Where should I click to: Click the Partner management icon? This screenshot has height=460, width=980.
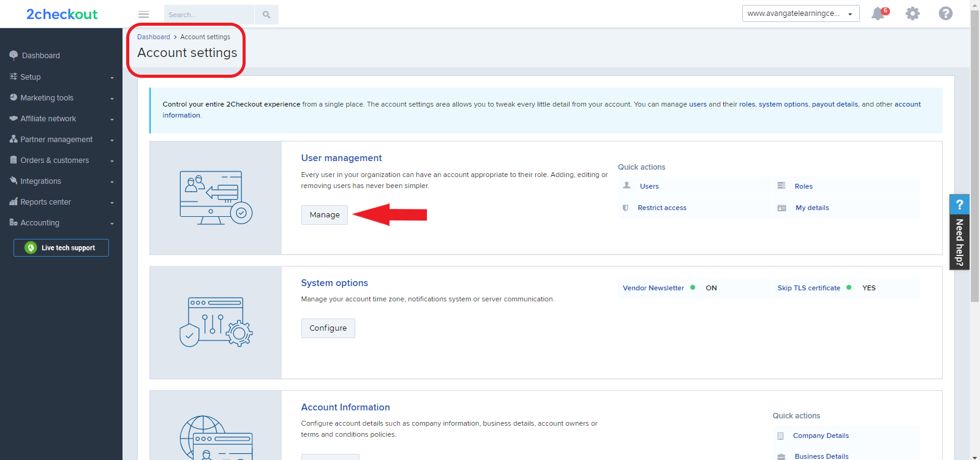pos(13,139)
